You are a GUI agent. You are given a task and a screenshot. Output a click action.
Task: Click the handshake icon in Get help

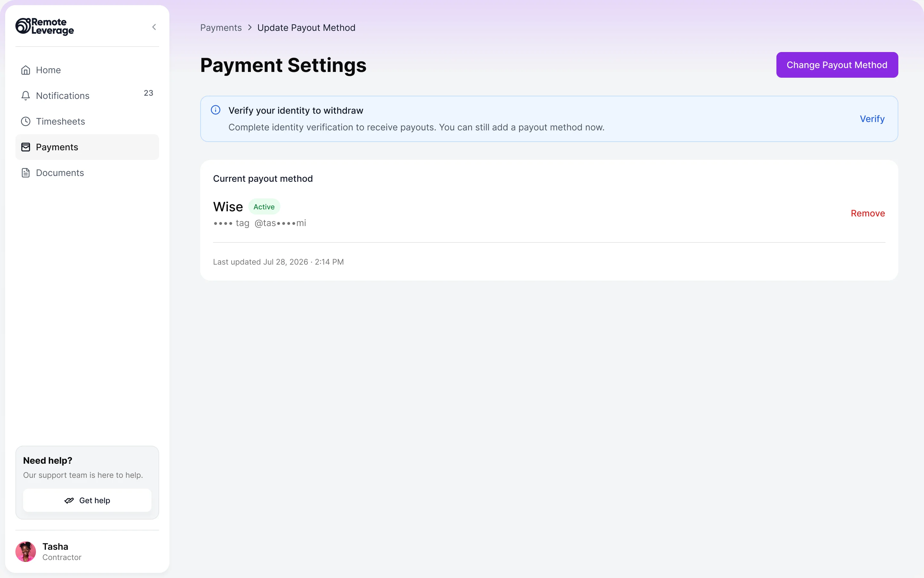tap(69, 500)
